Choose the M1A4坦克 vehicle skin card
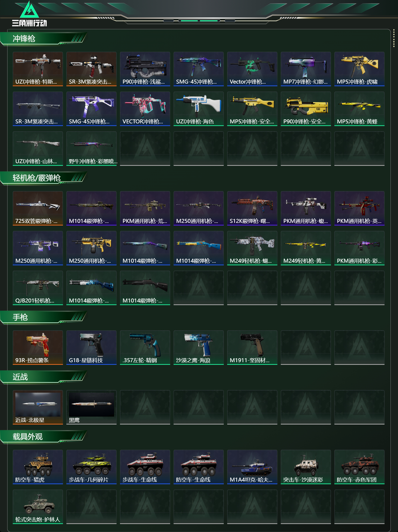 (252, 467)
